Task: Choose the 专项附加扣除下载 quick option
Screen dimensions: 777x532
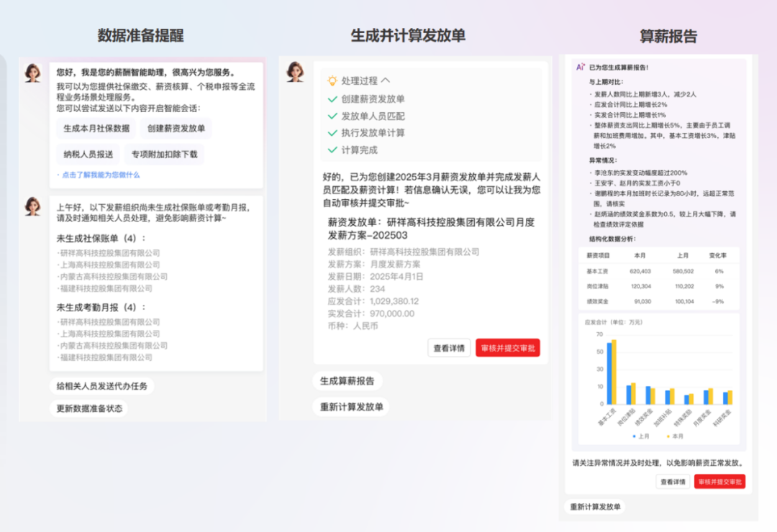Action: coord(163,154)
